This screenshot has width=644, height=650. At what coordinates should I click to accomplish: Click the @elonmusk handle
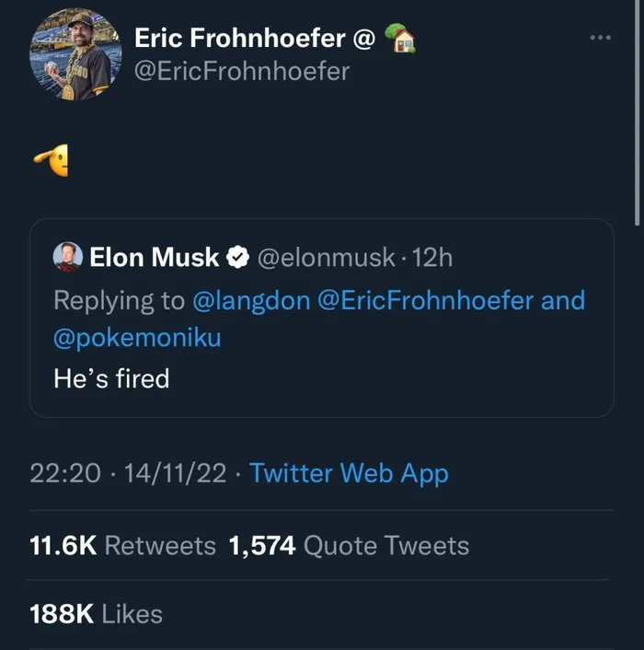327,258
